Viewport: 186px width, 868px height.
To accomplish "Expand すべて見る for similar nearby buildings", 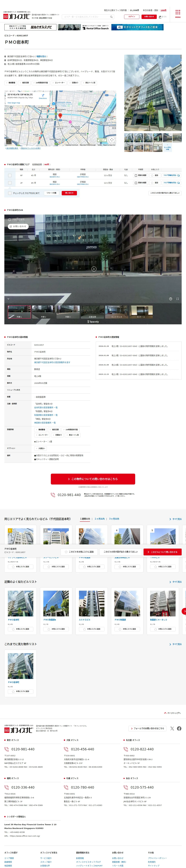I will point(176,582).
